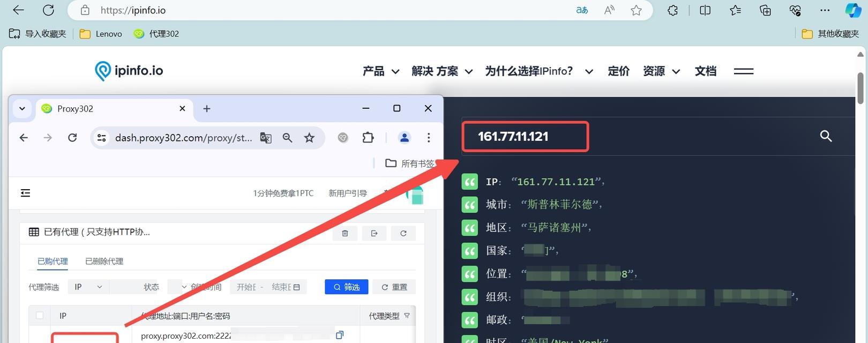Open Chrome tab search dropdown arrow

[22, 108]
